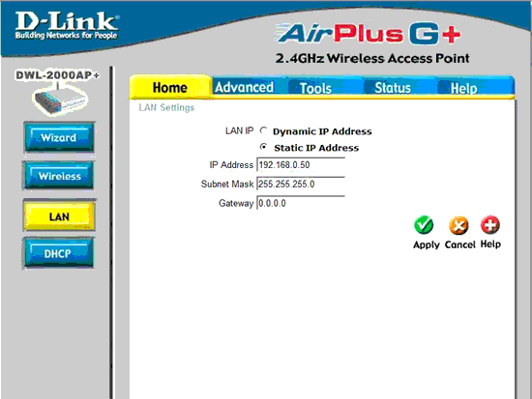Image resolution: width=532 pixels, height=399 pixels.
Task: Open the DHCP sidebar button
Action: point(58,253)
